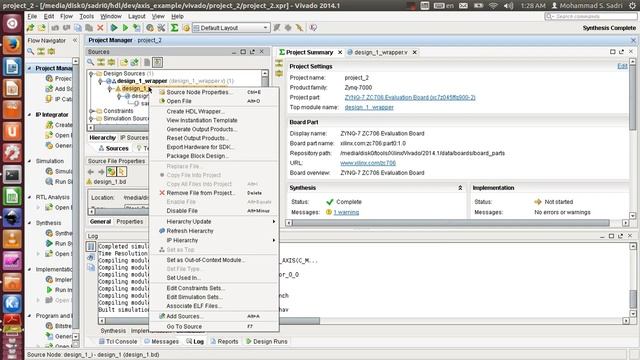Image resolution: width=640 pixels, height=360 pixels.
Task: Open the Flow menu in menu bar
Action: tap(66, 16)
